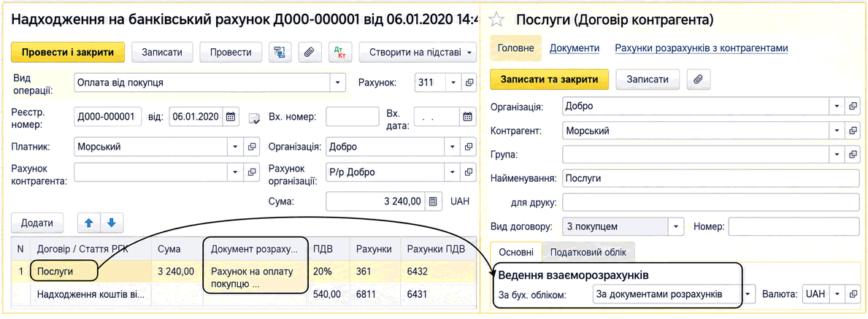The width and height of the screenshot is (868, 319).
Task: Open Платник Морський record icon
Action: coord(252,147)
